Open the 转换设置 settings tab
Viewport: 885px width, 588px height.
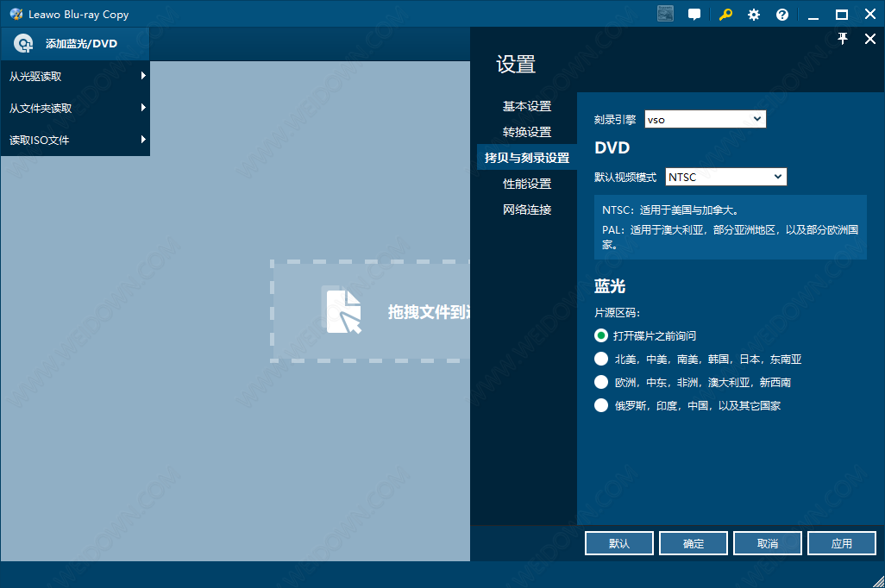pyautogui.click(x=526, y=132)
